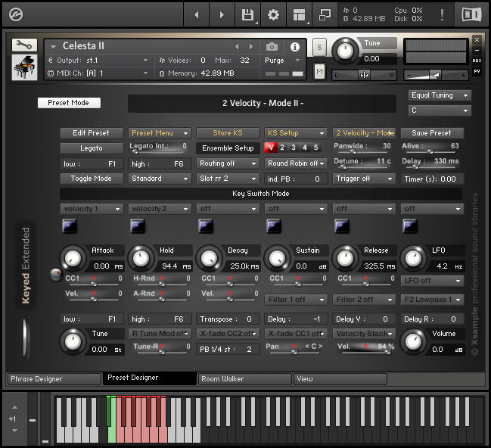Click the NI logo icon
This screenshot has height=448, width=491.
click(471, 14)
